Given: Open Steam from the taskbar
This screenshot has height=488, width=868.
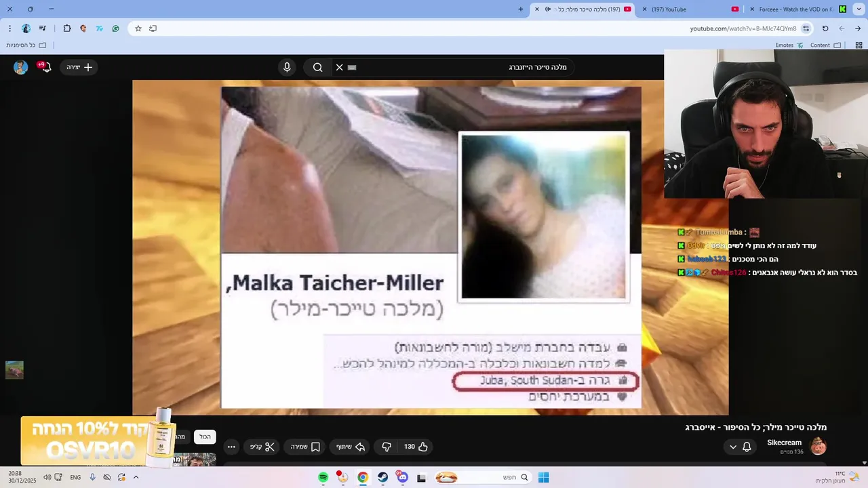Looking at the screenshot, I should [382, 477].
